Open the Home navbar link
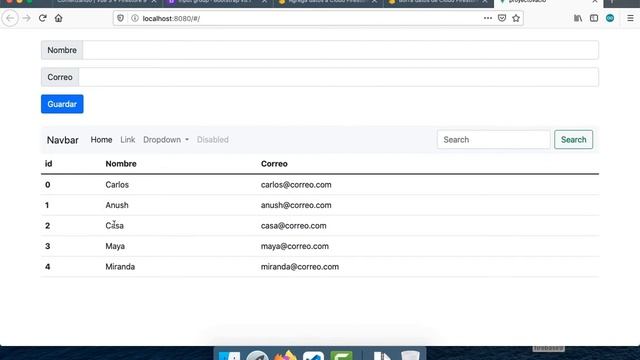Screen dimensions: 640x360 (x=101, y=140)
